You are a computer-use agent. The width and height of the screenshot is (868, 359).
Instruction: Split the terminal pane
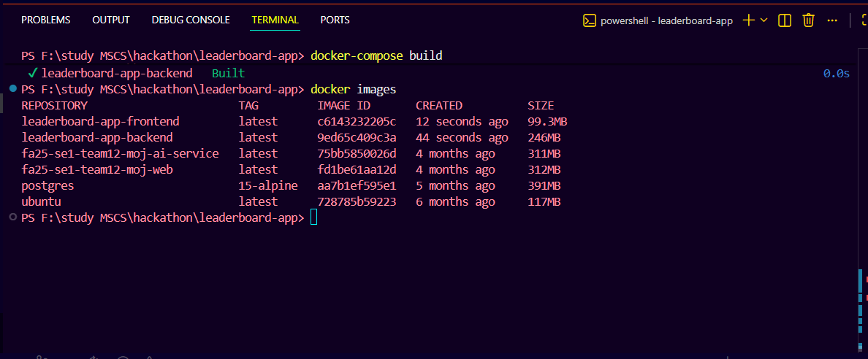coord(785,20)
